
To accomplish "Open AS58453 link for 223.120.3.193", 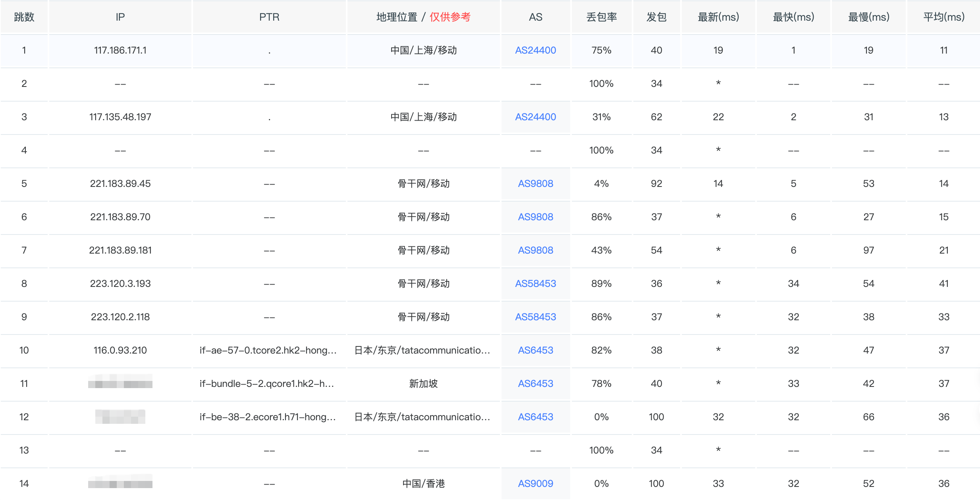I will pos(535,284).
